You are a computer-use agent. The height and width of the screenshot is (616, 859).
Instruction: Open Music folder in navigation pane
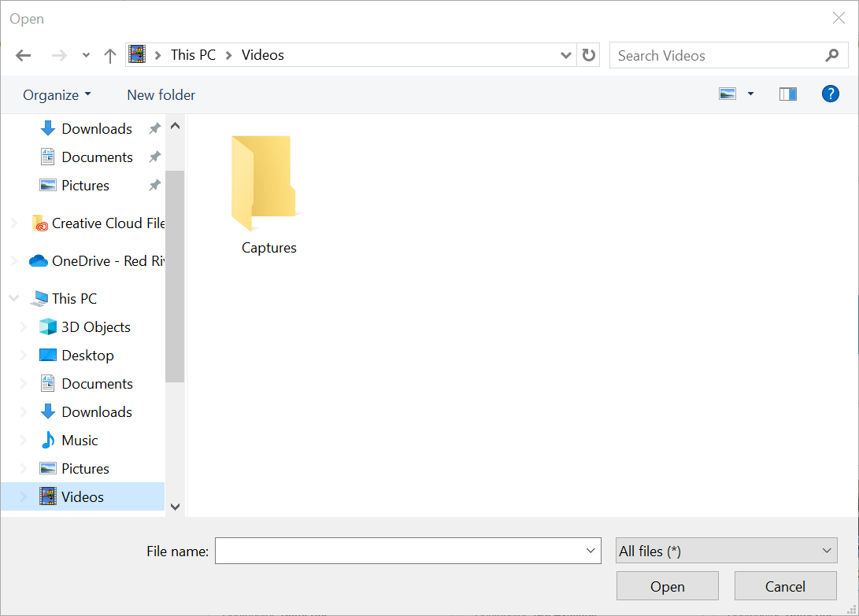(80, 441)
